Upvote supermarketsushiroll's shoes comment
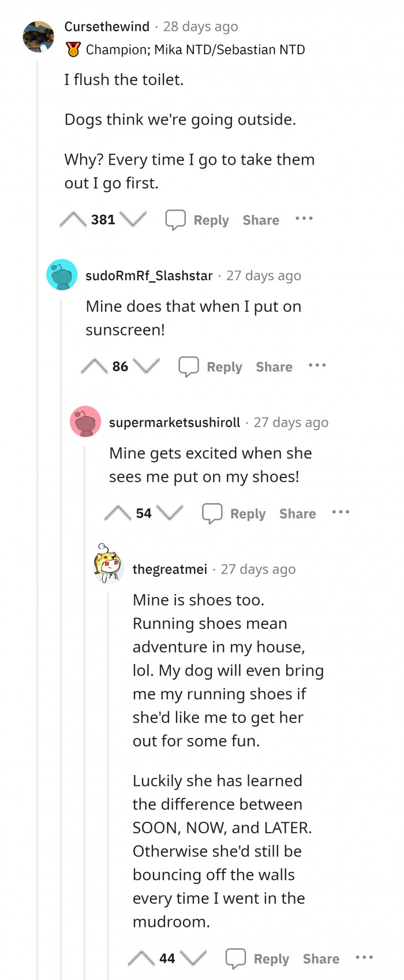Viewport: 404px width, 980px height. click(x=118, y=513)
